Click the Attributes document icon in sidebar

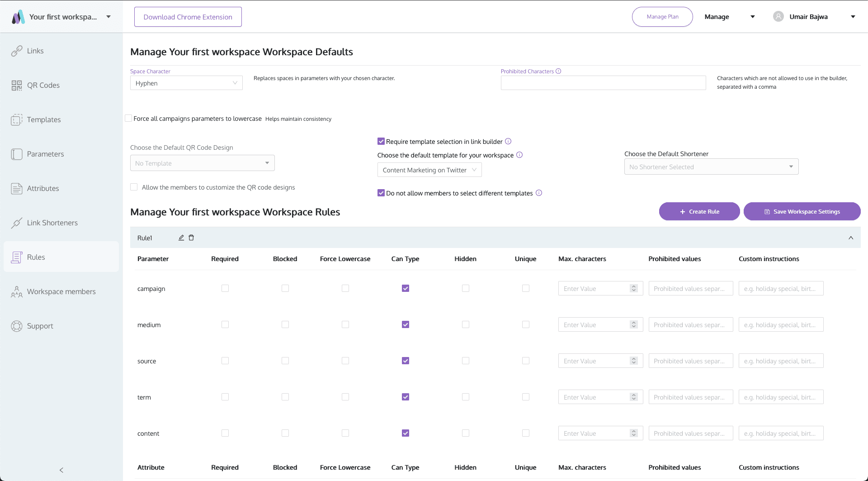click(17, 189)
